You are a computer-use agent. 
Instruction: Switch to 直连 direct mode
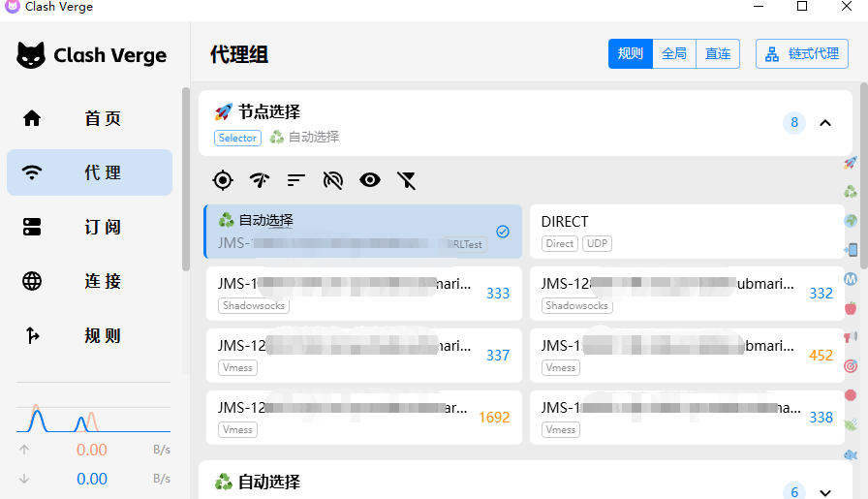point(718,53)
